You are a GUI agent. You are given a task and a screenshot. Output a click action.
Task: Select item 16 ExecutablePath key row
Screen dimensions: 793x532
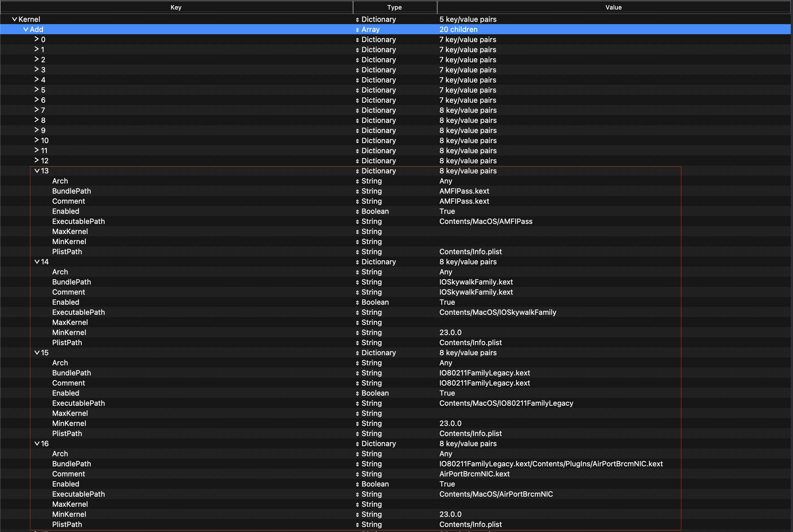[x=78, y=494]
